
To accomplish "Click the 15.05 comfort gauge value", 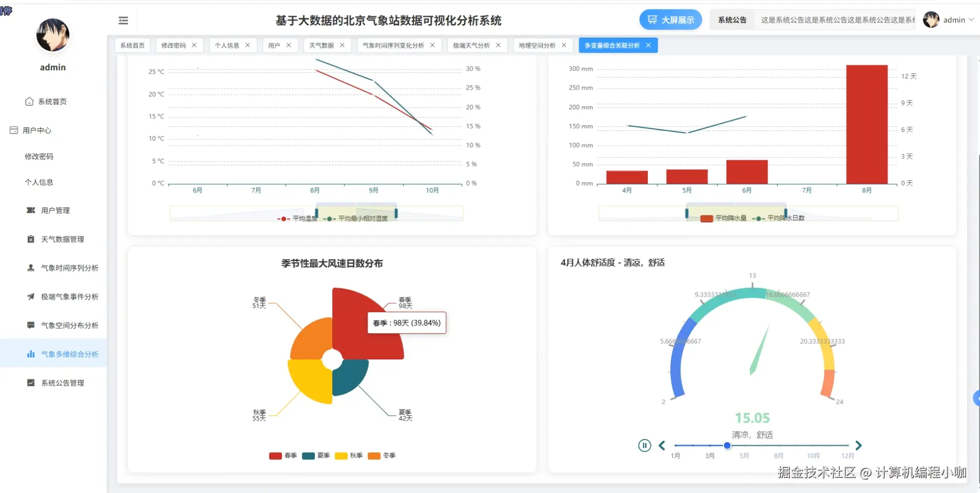I will click(x=752, y=418).
